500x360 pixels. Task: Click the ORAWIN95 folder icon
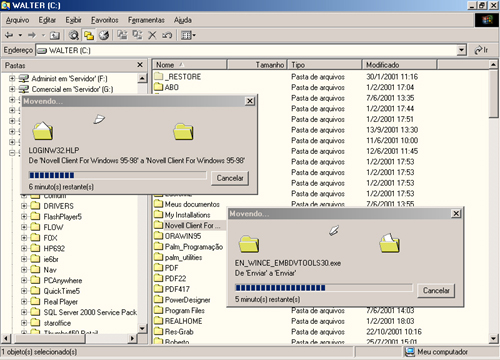pyautogui.click(x=159, y=236)
